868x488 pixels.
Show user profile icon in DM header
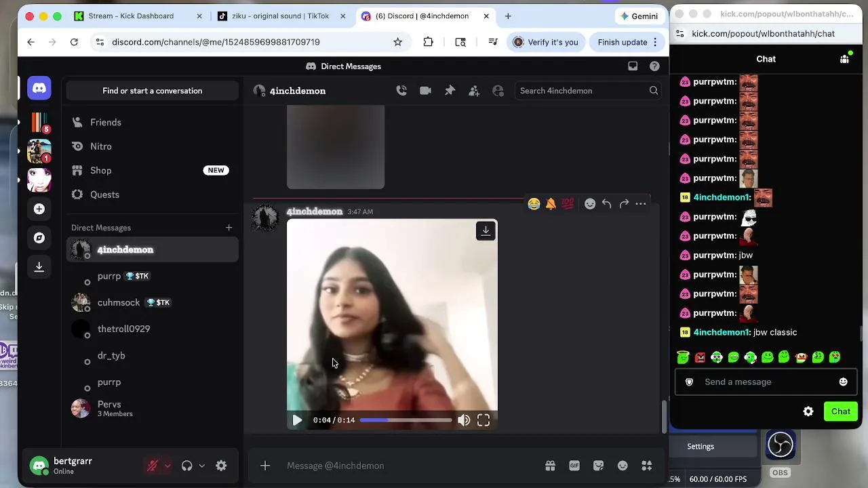click(498, 91)
